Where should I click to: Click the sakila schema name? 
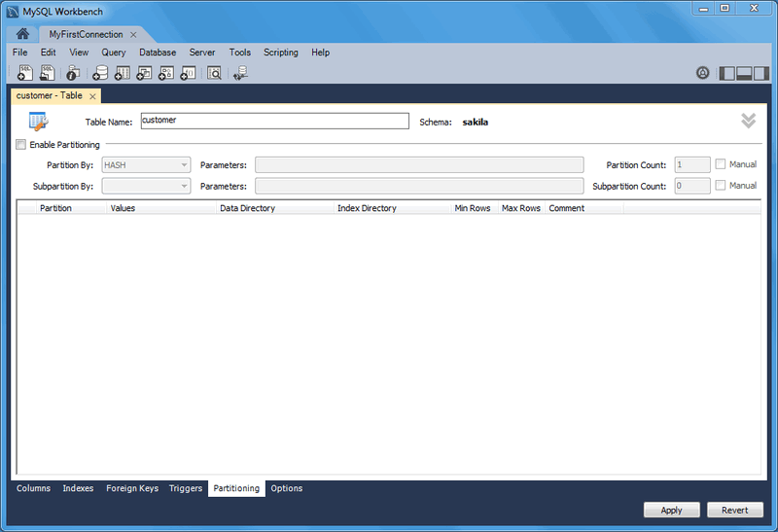click(475, 123)
